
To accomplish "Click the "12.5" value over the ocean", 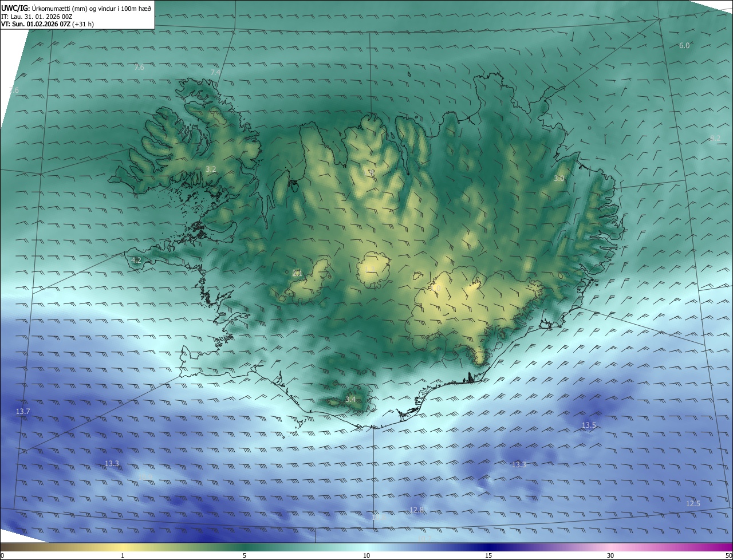I will [x=693, y=503].
